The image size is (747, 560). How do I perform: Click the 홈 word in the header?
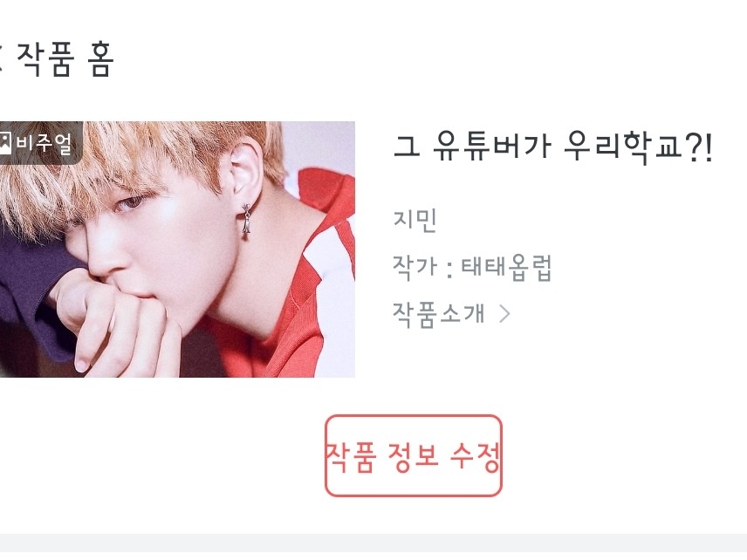click(x=100, y=59)
